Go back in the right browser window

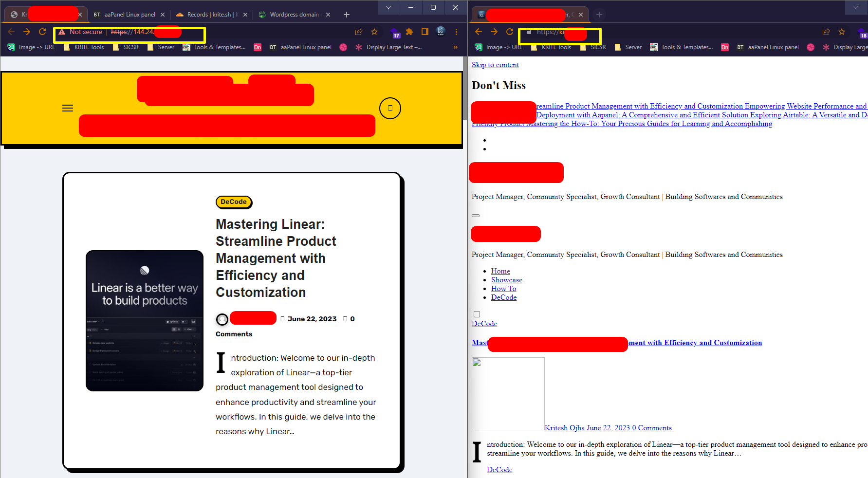coord(479,32)
